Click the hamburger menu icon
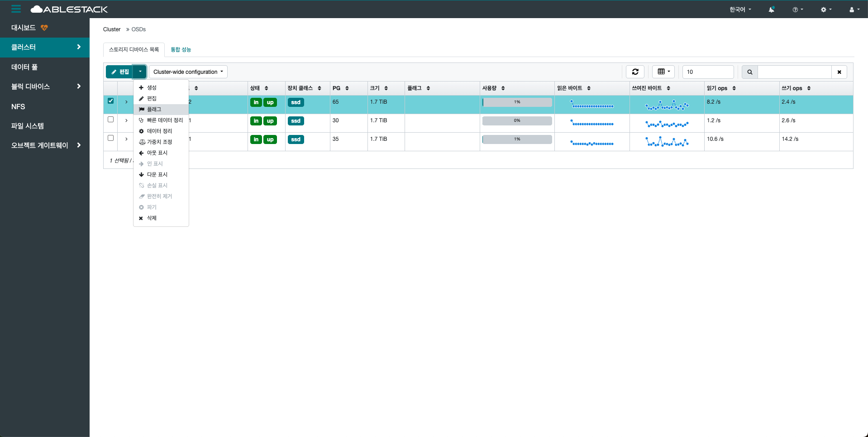 16,9
